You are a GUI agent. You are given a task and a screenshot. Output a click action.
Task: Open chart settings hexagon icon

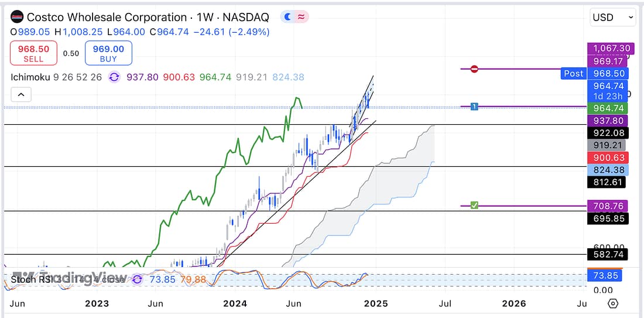point(613,303)
